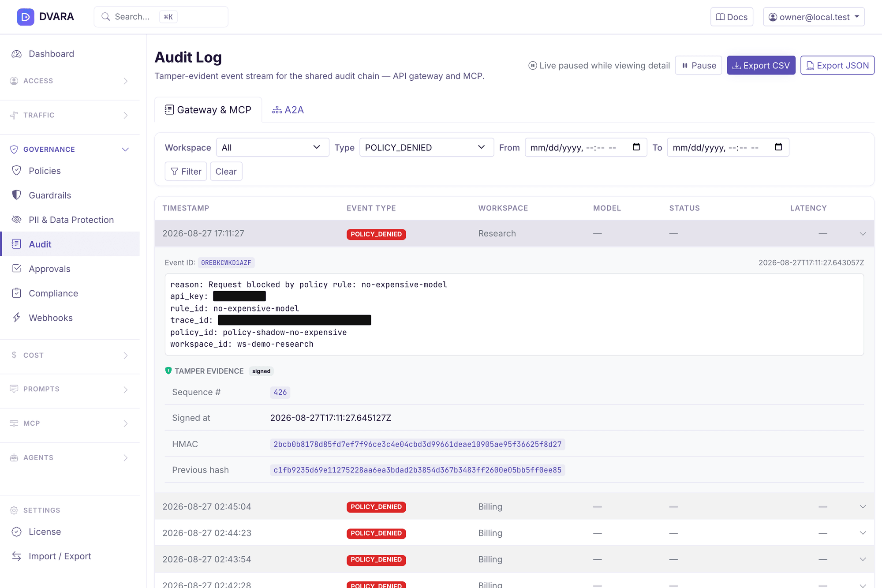
Task: Click the Settings gear icon
Action: coord(14,510)
